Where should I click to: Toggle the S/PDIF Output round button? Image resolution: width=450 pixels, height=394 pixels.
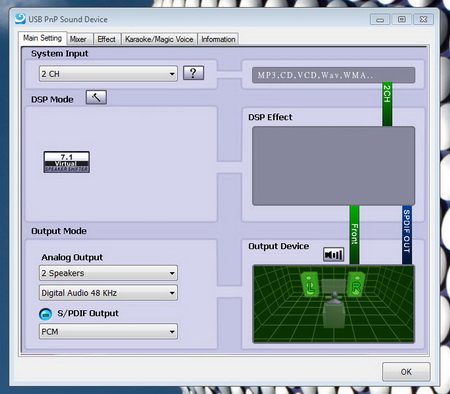pyautogui.click(x=46, y=314)
